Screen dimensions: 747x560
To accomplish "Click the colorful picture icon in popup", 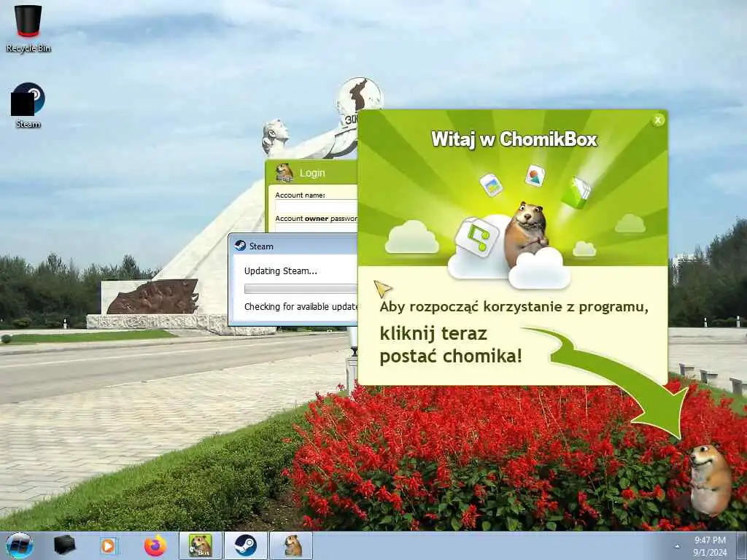I will (x=535, y=175).
